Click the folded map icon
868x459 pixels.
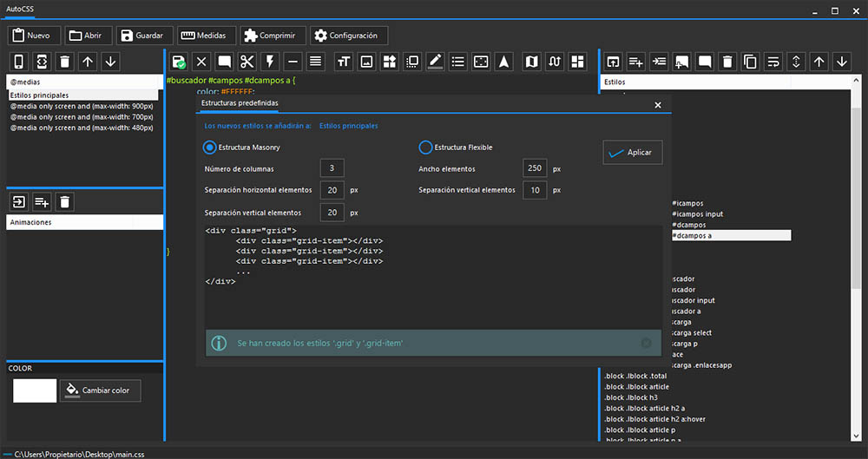coord(531,62)
